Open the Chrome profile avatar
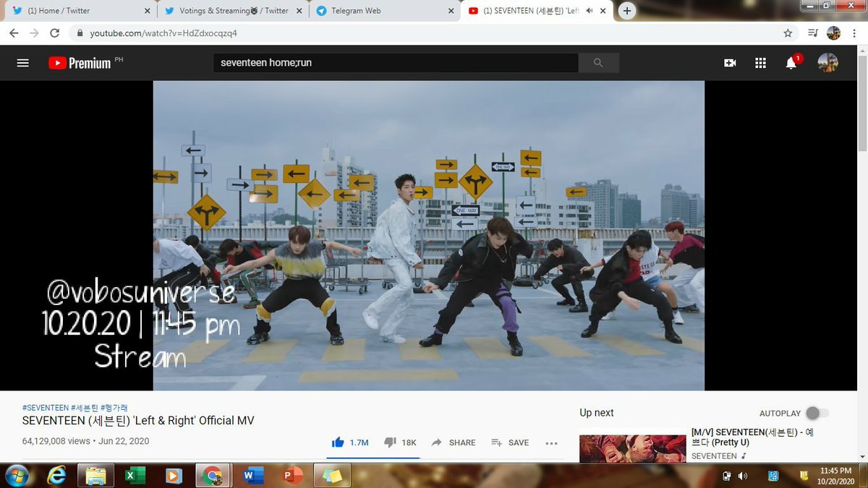The height and width of the screenshot is (488, 868). pos(833,33)
